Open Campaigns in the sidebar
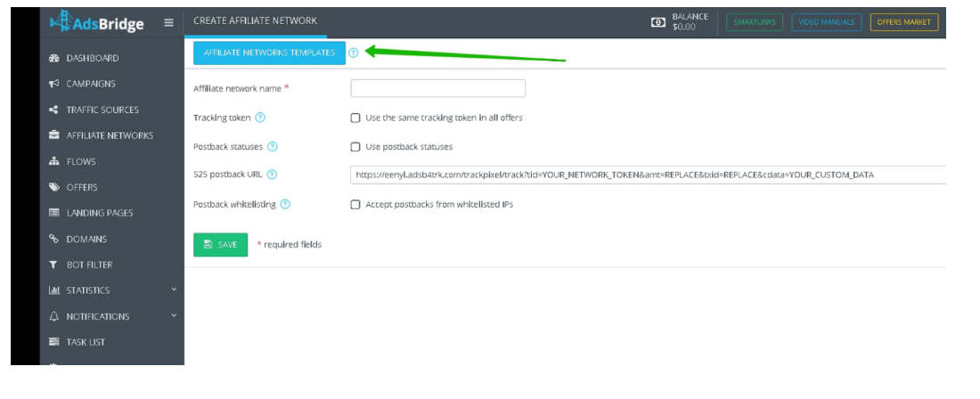The height and width of the screenshot is (399, 980). tap(90, 84)
